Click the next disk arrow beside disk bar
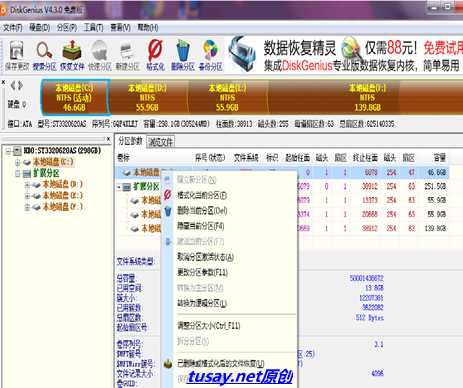463x388 pixels. [x=21, y=86]
